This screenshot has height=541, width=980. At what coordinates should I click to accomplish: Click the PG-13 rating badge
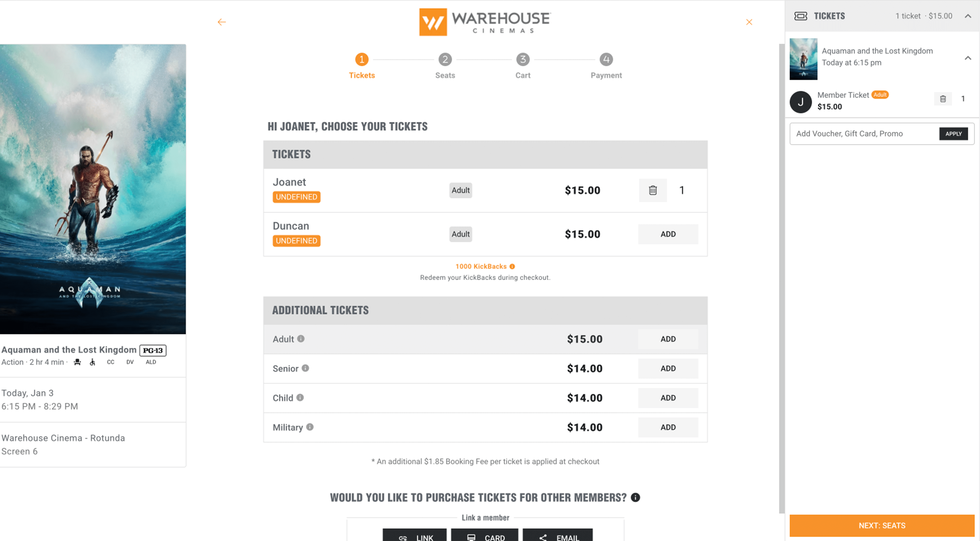tap(153, 350)
